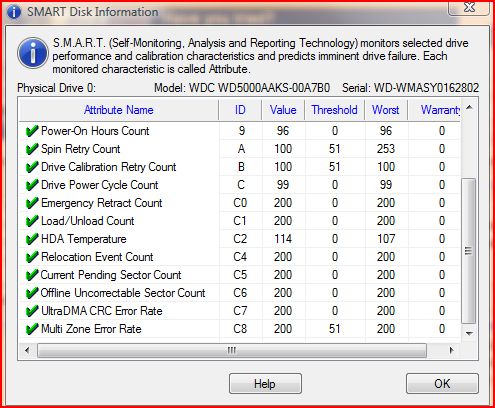Click checkmark icon for Emergency Retract Count
The width and height of the screenshot is (495, 408).
[32, 203]
